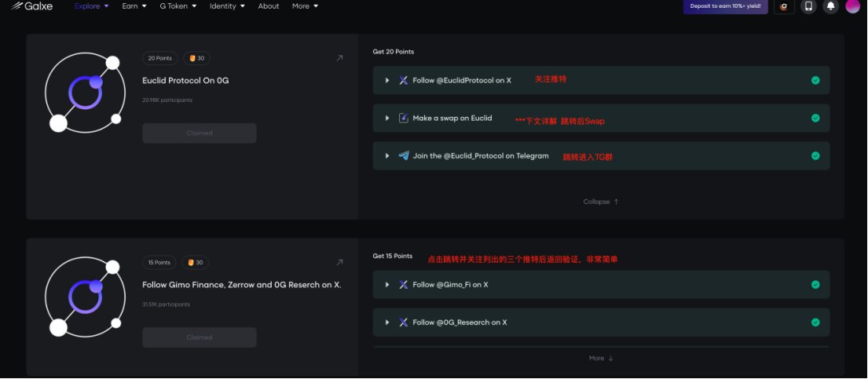Open the Galxe logo home link
Viewport: 868px width, 379px height.
31,6
